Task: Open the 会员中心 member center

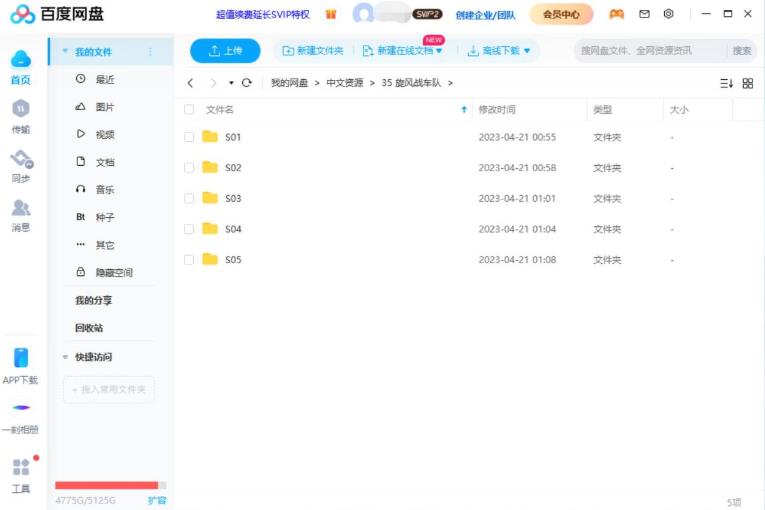Action: click(x=562, y=14)
